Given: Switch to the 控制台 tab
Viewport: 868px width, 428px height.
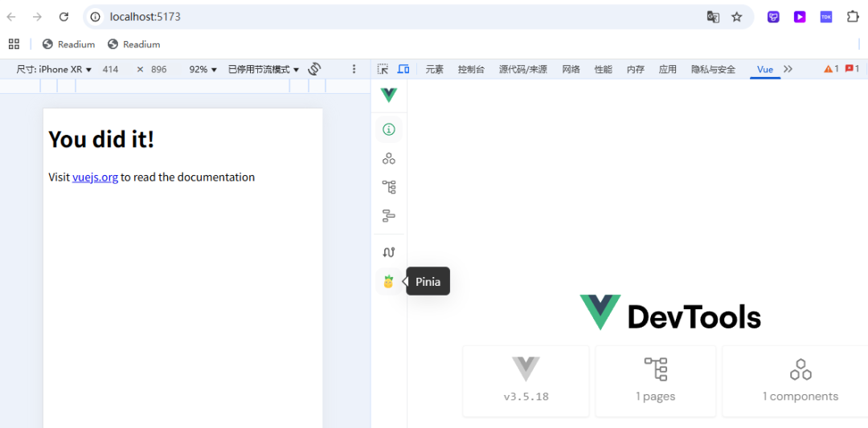Looking at the screenshot, I should click(x=471, y=69).
